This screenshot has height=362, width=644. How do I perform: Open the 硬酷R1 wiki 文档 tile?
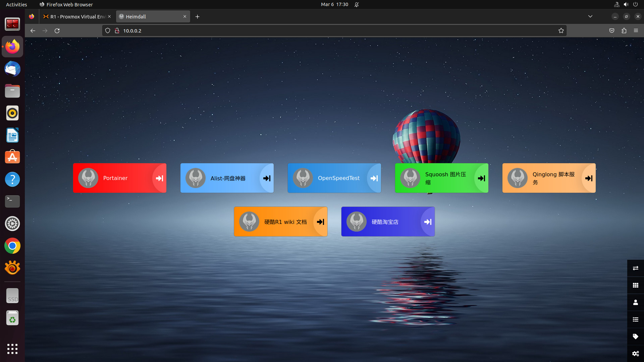point(281,222)
